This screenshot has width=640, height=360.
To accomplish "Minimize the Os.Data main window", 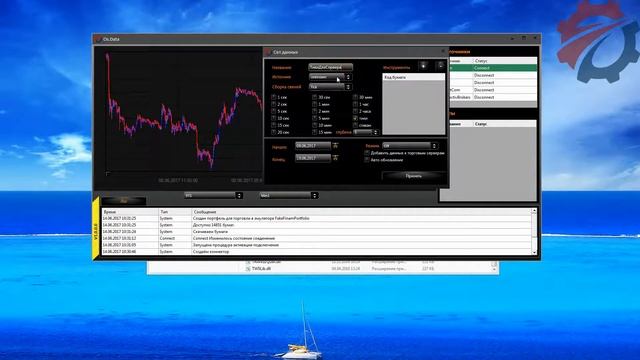I will (513, 38).
